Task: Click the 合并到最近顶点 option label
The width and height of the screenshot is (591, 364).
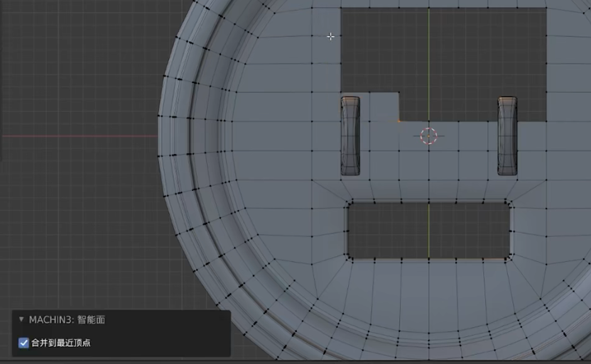Action: click(60, 343)
